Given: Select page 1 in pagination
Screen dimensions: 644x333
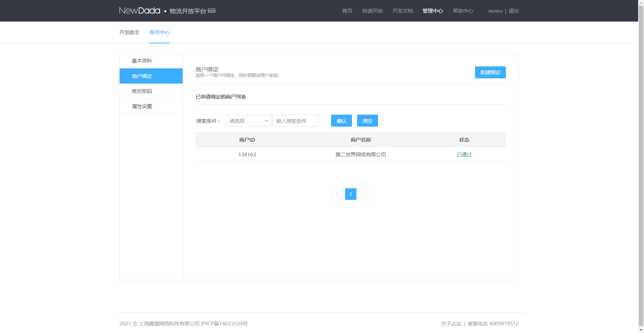Looking at the screenshot, I should coord(351,194).
